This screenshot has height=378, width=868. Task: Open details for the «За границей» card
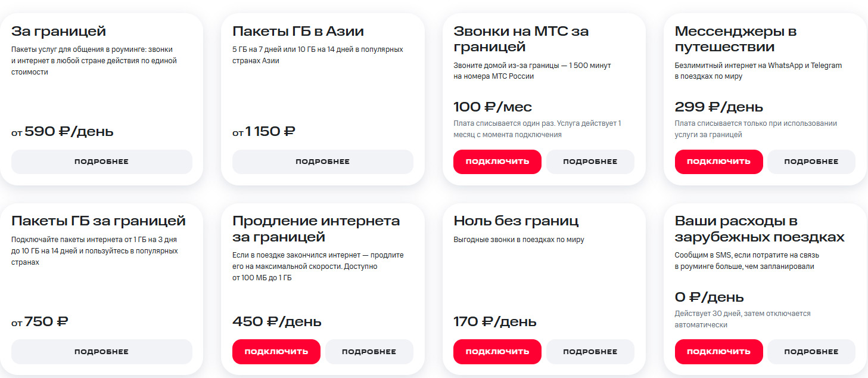coord(101,162)
